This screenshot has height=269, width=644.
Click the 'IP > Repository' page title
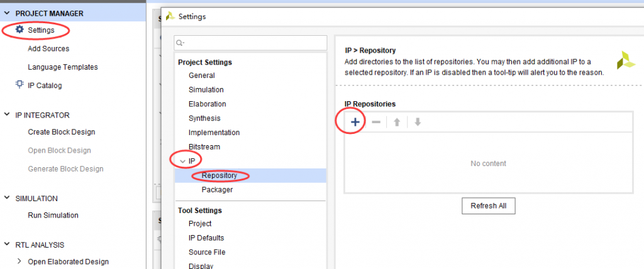[x=370, y=50]
